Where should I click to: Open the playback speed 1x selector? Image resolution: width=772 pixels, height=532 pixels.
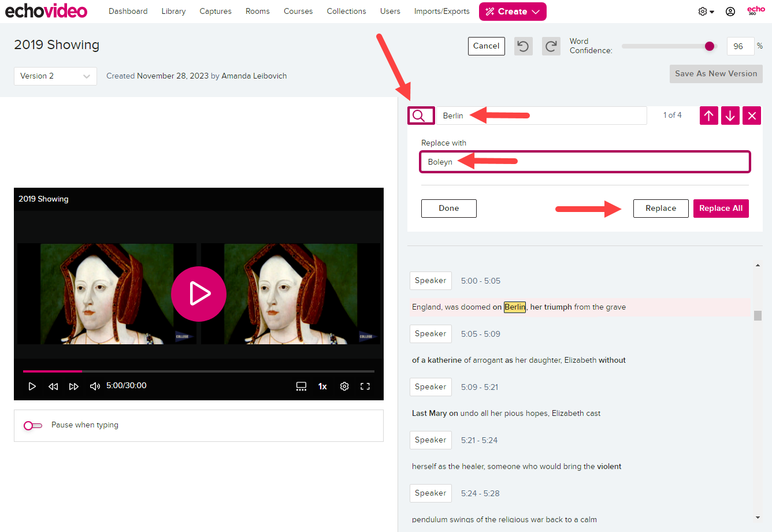click(322, 386)
